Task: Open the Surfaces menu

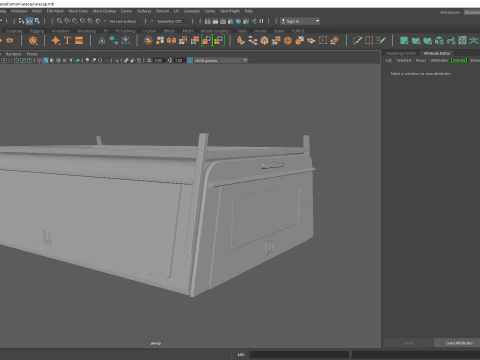Action: pyautogui.click(x=144, y=11)
